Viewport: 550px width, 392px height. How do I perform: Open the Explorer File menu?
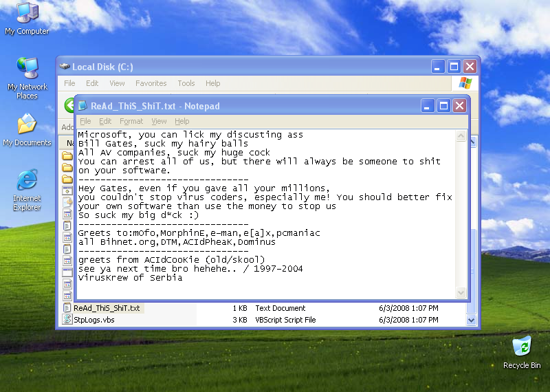click(69, 83)
